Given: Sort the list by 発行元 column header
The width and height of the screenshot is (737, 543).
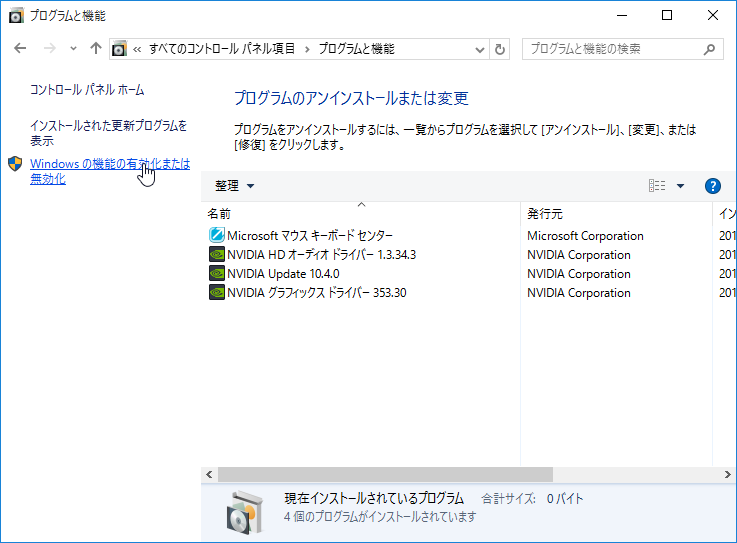Looking at the screenshot, I should point(545,214).
